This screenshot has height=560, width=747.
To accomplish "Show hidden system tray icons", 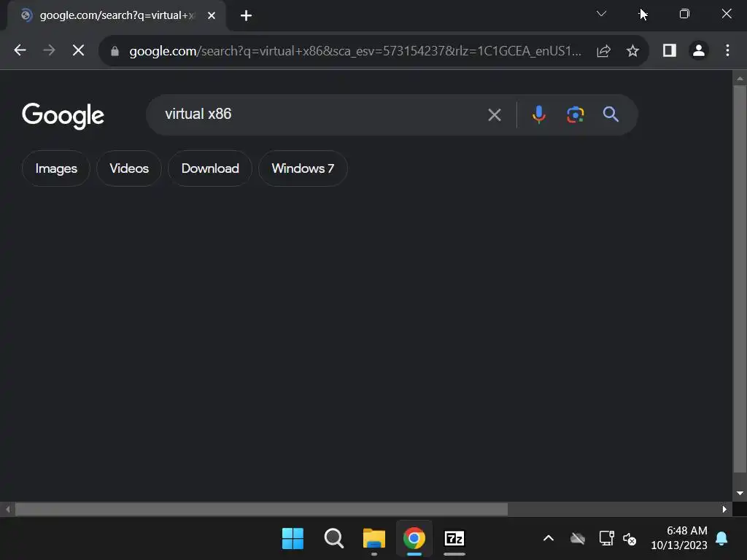I will click(x=549, y=539).
